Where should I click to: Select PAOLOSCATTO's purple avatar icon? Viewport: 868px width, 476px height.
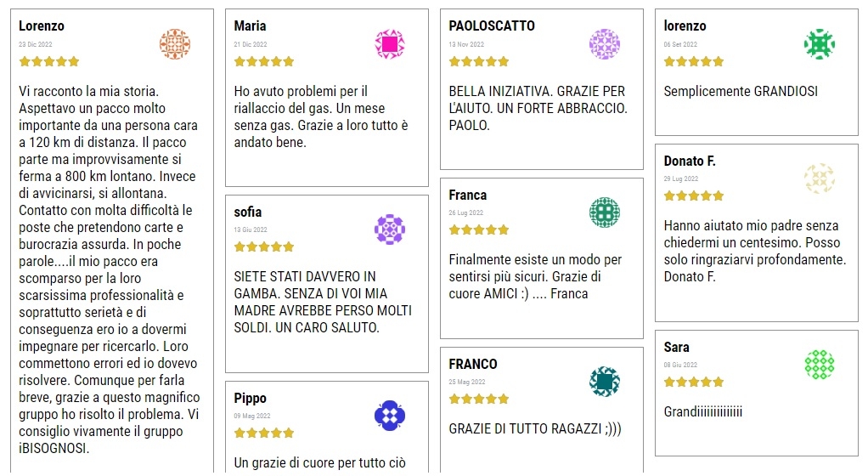pos(605,44)
